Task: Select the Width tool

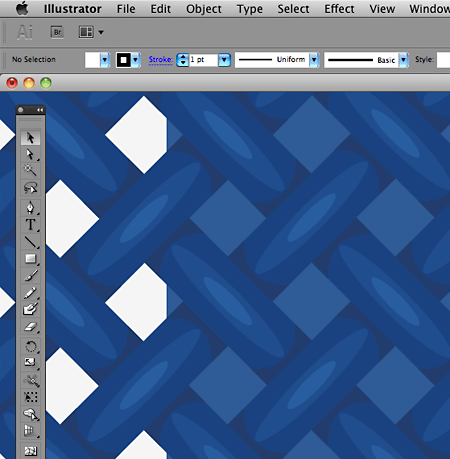Action: point(30,380)
